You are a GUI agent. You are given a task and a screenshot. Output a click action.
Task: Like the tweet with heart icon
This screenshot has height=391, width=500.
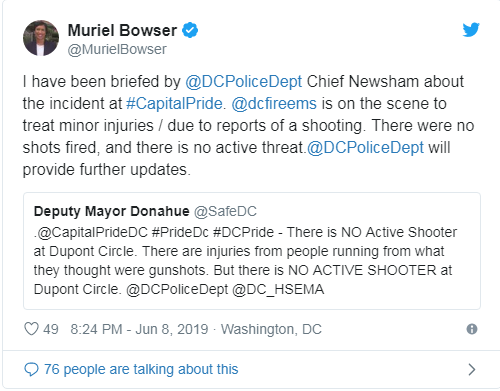[31, 329]
